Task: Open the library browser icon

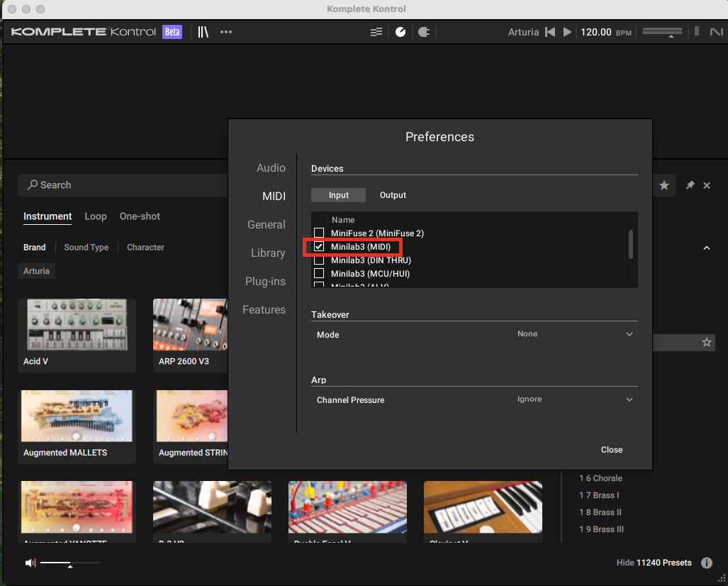Action: pos(203,32)
